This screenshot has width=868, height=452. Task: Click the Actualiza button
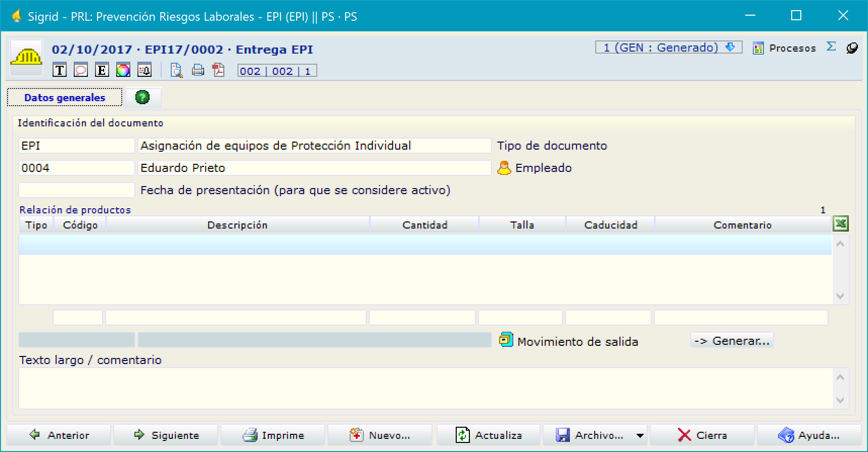(489, 435)
